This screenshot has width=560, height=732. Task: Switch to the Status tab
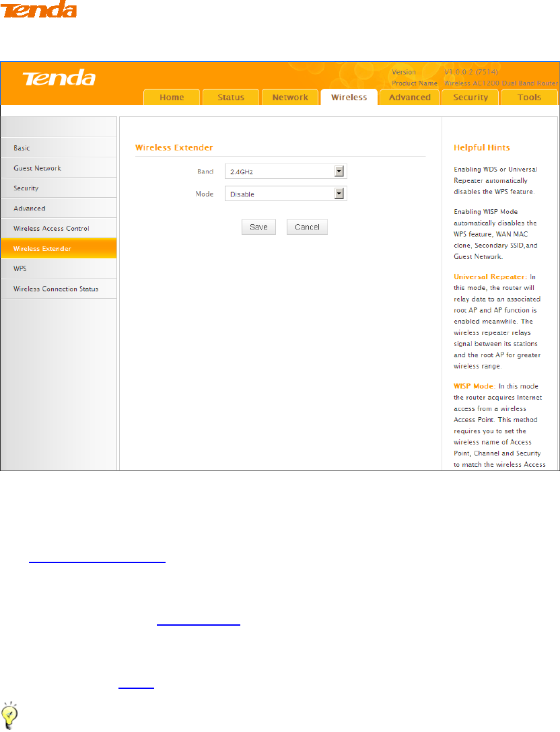[x=231, y=97]
